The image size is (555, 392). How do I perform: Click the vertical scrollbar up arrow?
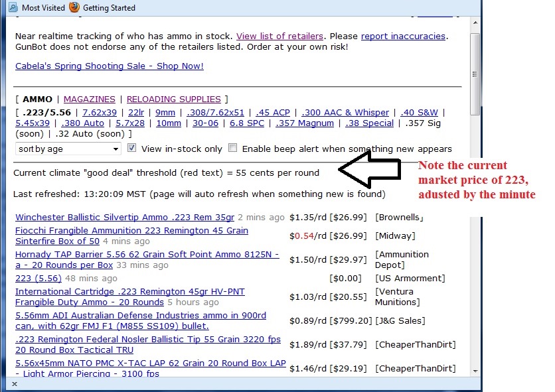pyautogui.click(x=475, y=21)
